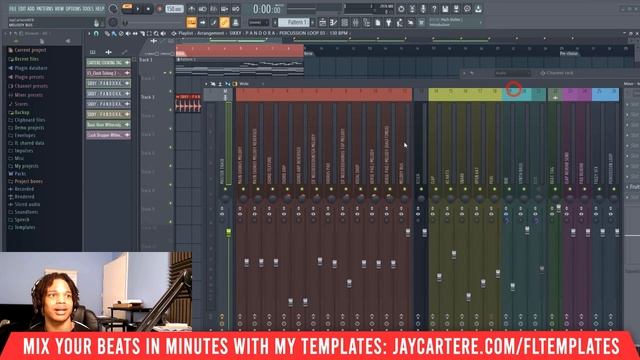Click the view Mixer icon
The width and height of the screenshot is (640, 360).
coord(356,22)
